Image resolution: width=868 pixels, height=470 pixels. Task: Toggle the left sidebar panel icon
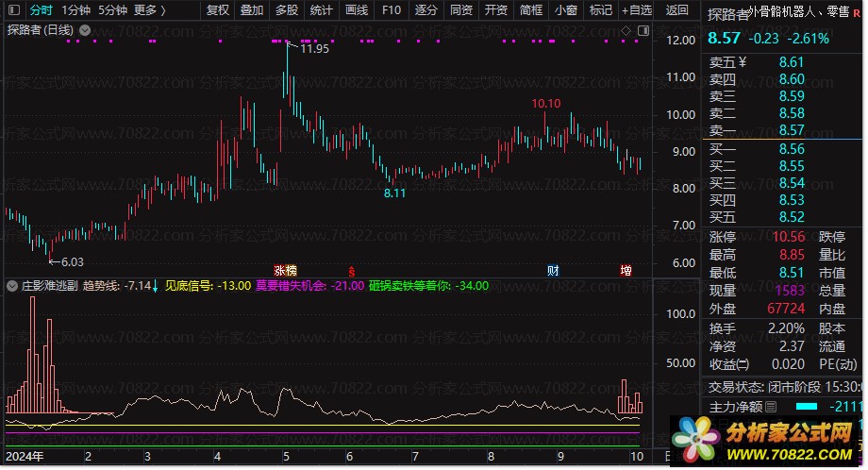click(12, 10)
